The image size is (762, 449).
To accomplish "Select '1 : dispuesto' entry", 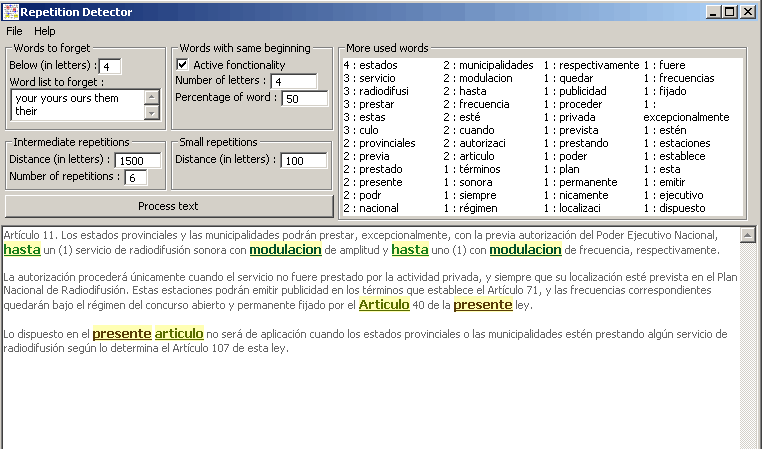I will pos(675,208).
